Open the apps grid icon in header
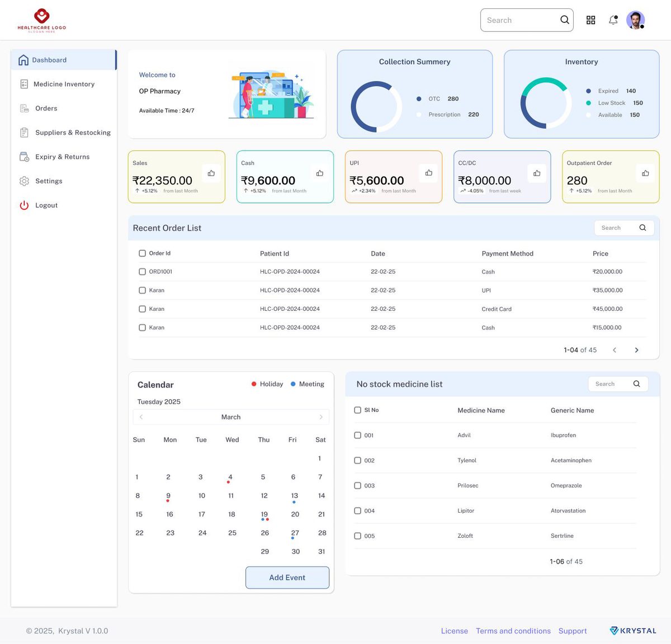Viewport: 671px width, 644px height. tap(590, 20)
